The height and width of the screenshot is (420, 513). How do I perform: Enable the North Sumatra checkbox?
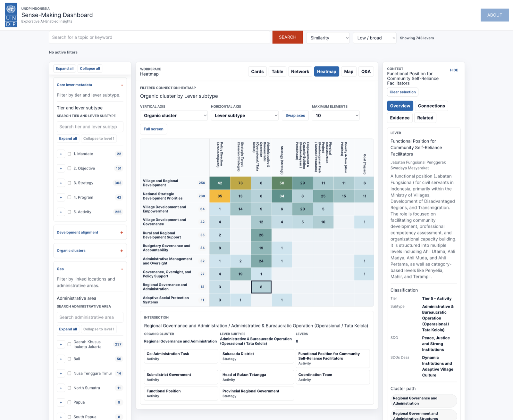click(x=69, y=388)
